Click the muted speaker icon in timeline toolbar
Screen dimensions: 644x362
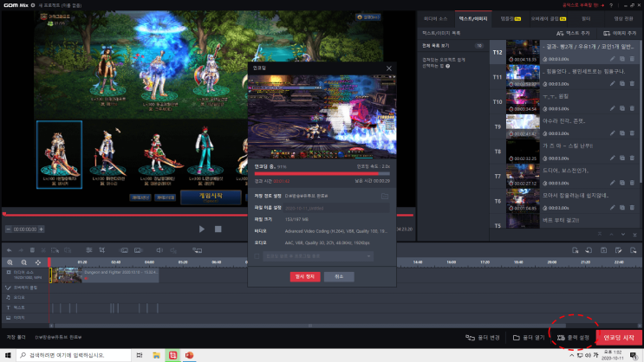click(x=173, y=250)
